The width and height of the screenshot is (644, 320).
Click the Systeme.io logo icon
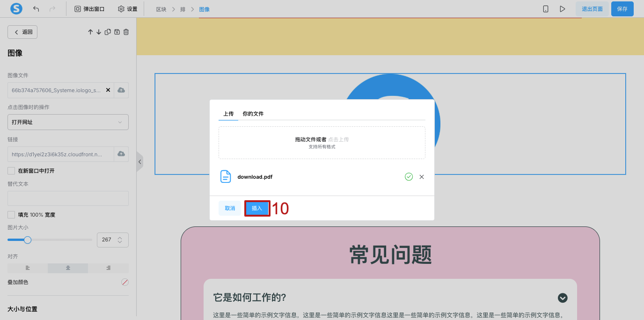(16, 8)
